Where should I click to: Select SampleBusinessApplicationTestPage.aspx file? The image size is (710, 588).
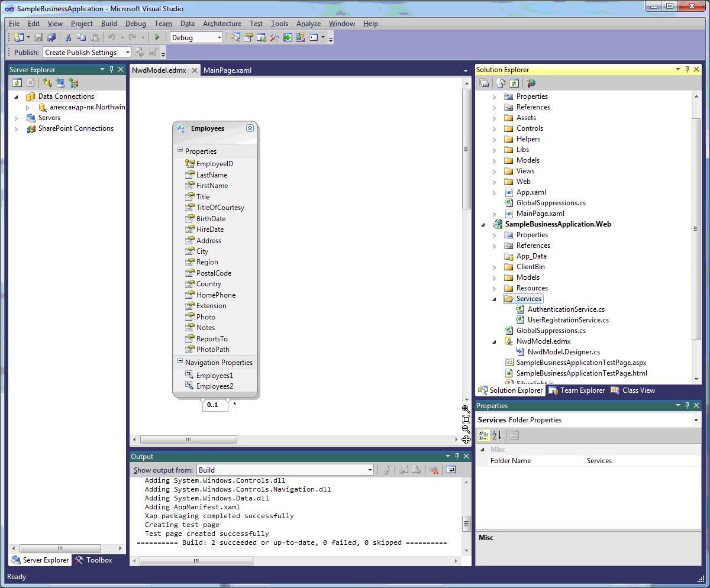[581, 363]
